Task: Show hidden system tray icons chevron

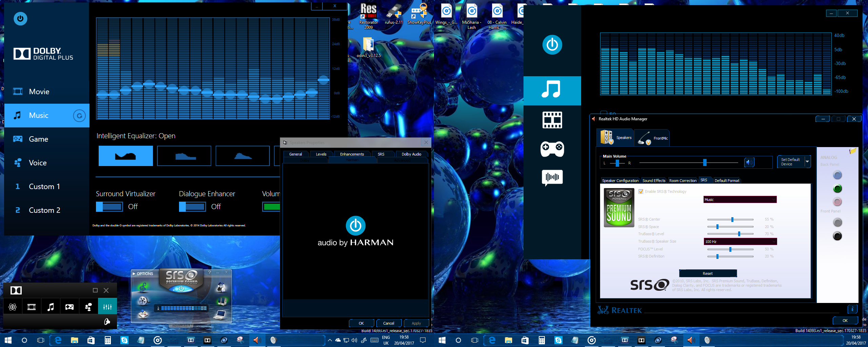Action: click(329, 340)
